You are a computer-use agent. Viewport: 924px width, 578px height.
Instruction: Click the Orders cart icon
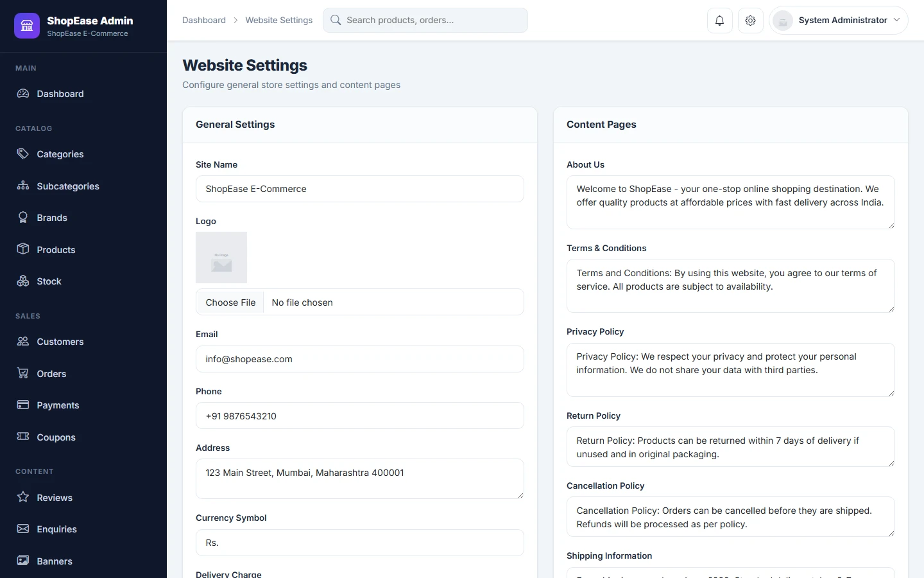click(x=23, y=374)
